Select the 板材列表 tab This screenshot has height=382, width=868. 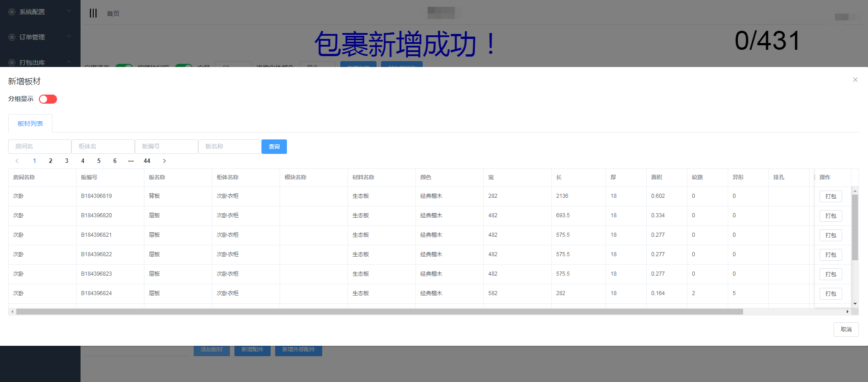click(30, 124)
